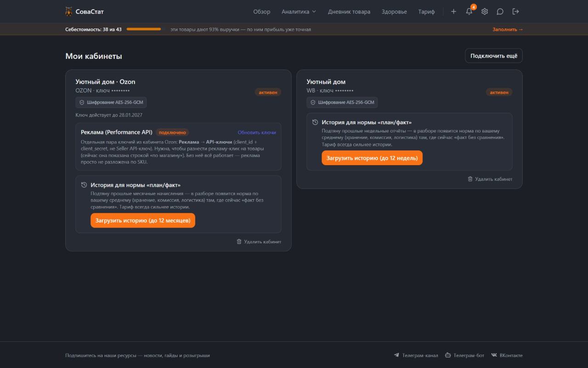Click shield icon in WB encryption badge
The image size is (588, 368).
[313, 103]
